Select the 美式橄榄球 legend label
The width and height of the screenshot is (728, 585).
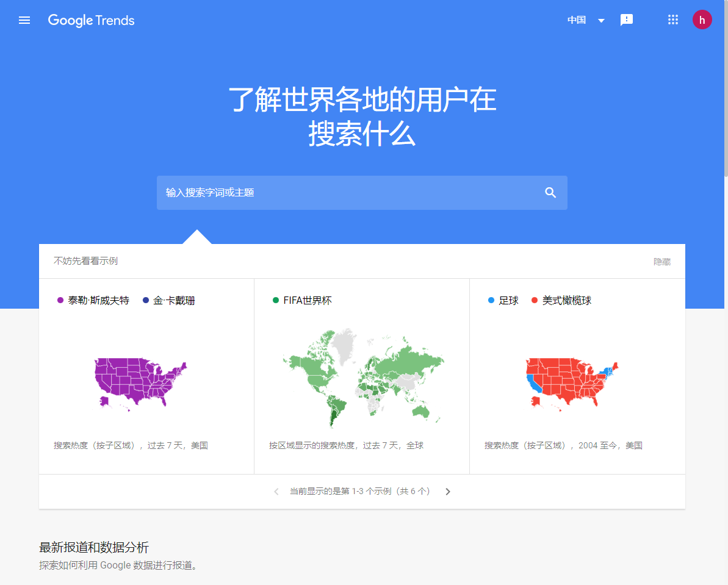pyautogui.click(x=567, y=300)
